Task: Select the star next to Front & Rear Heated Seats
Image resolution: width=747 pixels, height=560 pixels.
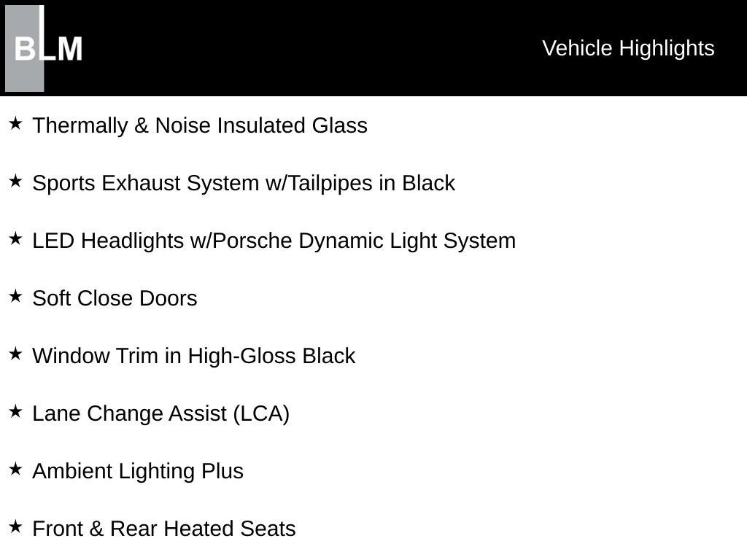Action: pos(15,527)
